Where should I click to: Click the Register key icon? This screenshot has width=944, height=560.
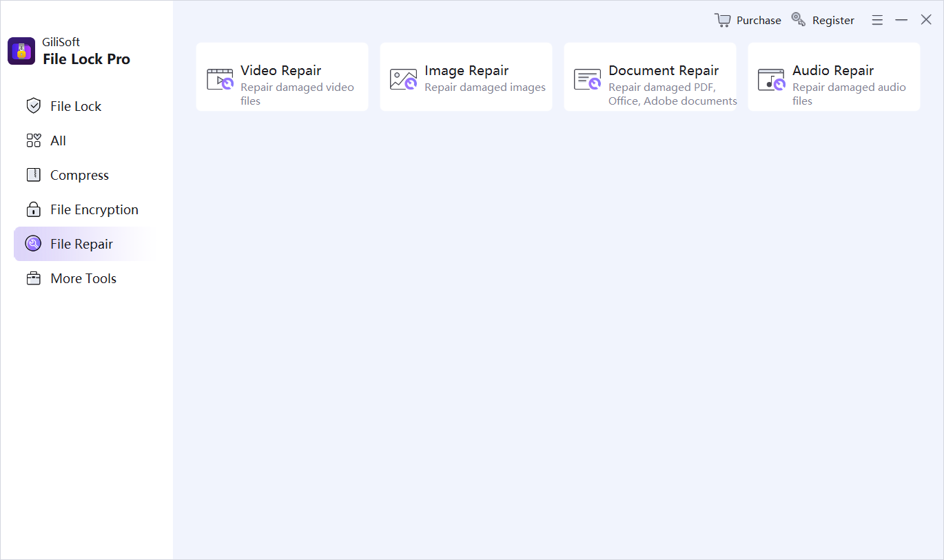point(798,19)
